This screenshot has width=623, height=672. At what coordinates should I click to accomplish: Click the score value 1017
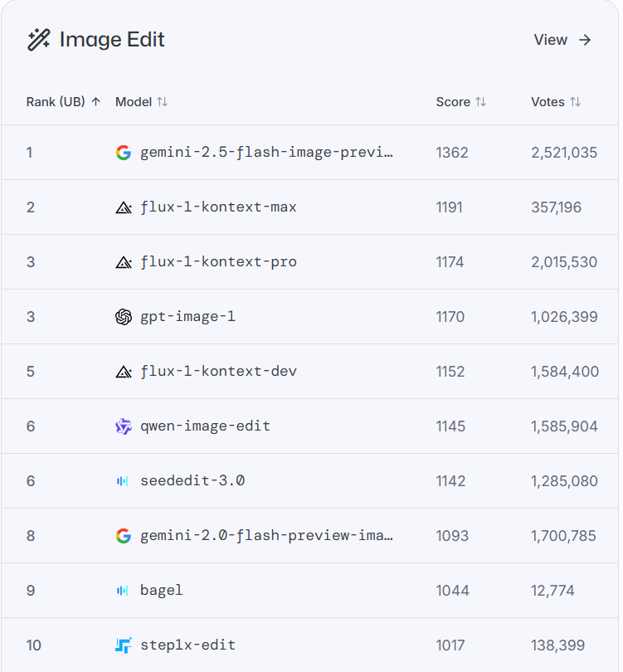point(450,645)
